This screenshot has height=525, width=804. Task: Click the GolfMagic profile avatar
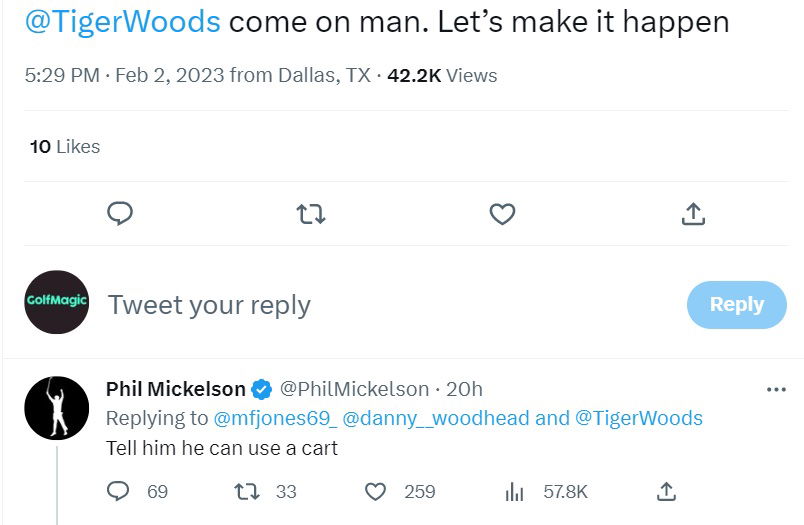pos(57,302)
